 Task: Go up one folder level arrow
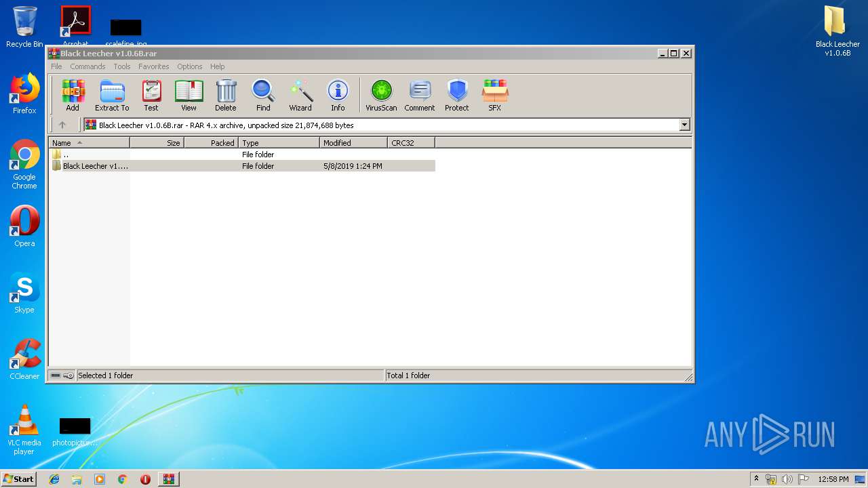point(62,125)
